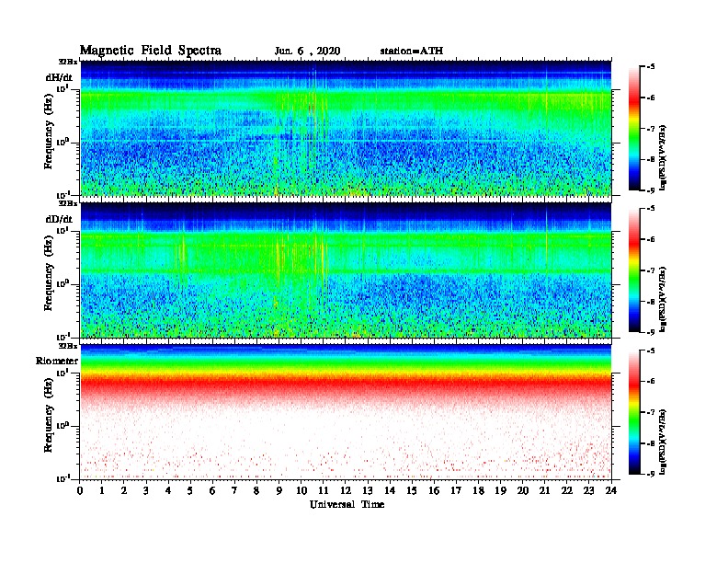Click the Riometer spectrogram plot
This screenshot has width=728, height=563.
pos(346,412)
